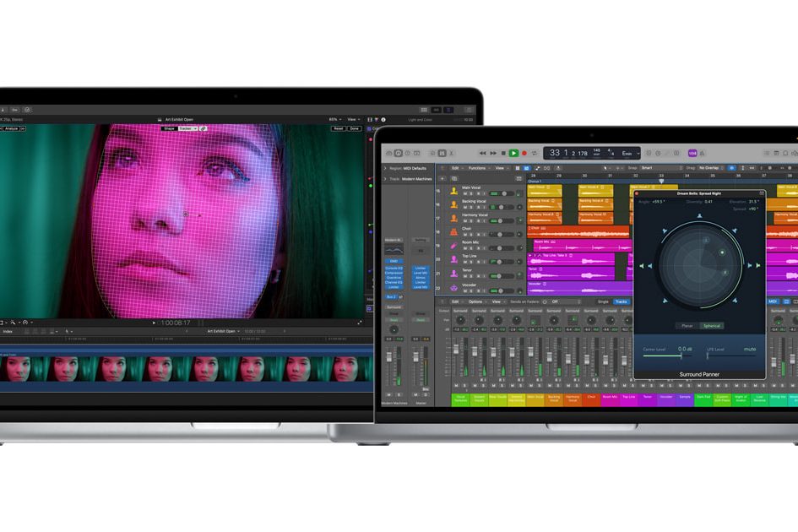Click the bar position display in Logic's LCD
Viewport: 798px width, 532px height.
pos(552,153)
